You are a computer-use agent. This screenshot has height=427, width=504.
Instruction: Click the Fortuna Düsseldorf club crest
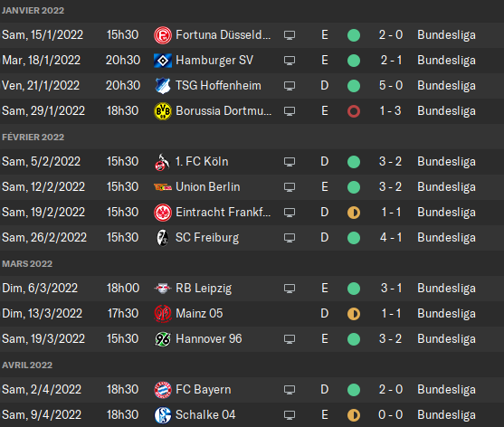coord(163,35)
